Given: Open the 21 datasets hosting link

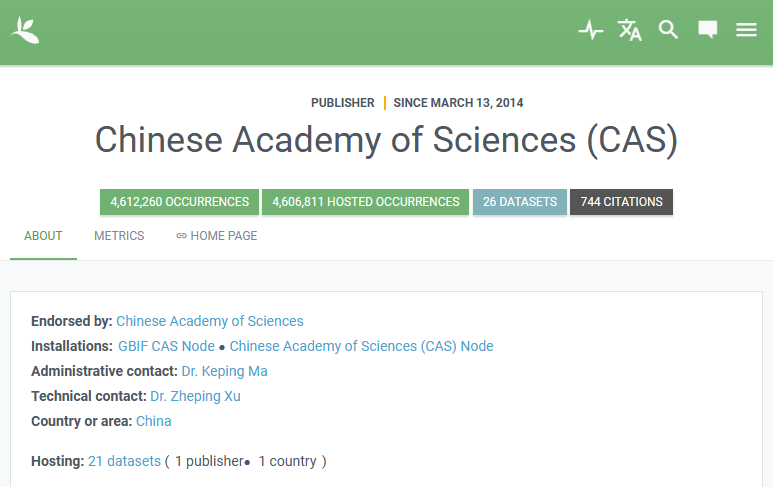Looking at the screenshot, I should (124, 461).
